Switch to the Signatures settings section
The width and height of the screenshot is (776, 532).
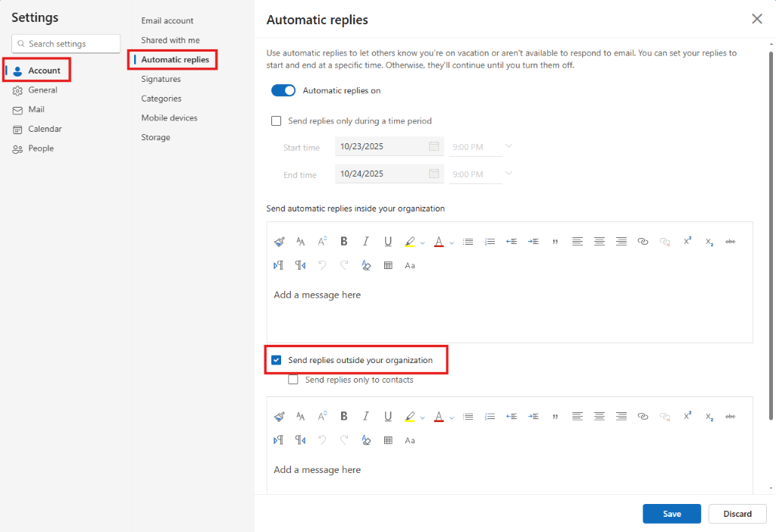[x=161, y=79]
